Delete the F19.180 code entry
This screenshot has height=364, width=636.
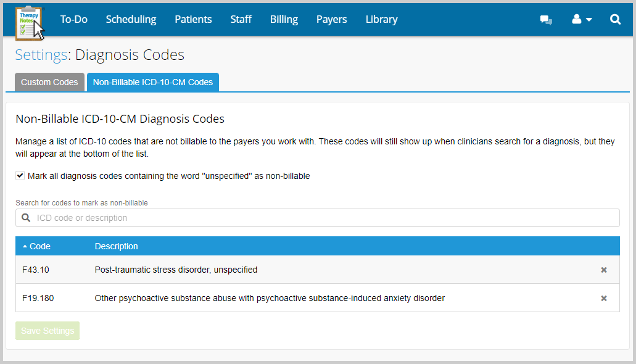click(x=604, y=299)
